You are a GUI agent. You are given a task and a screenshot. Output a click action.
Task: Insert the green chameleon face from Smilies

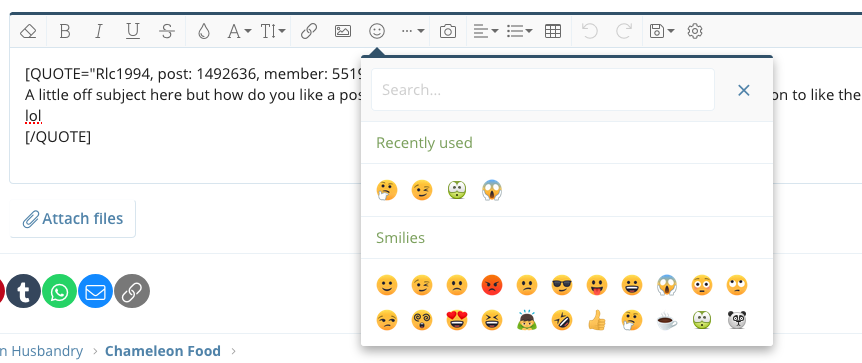[x=702, y=320]
